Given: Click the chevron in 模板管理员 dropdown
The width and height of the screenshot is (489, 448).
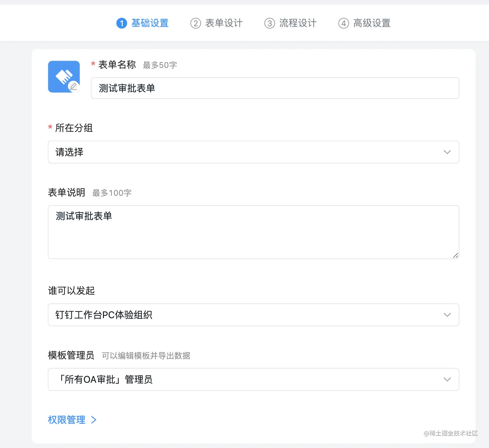Looking at the screenshot, I should 447,379.
